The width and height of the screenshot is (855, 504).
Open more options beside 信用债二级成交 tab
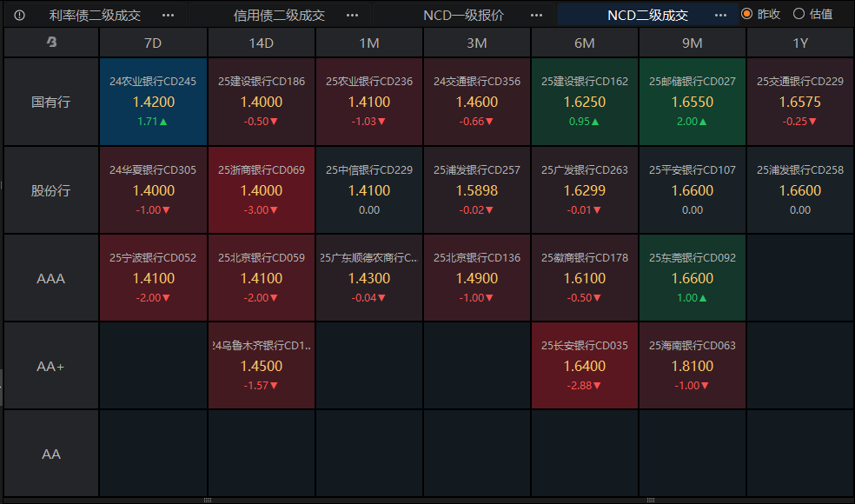(x=353, y=16)
